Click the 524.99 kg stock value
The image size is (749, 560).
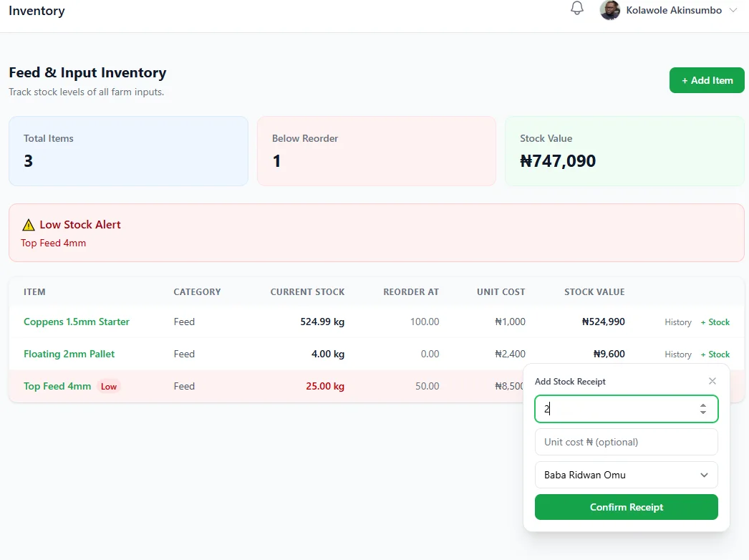pos(322,322)
